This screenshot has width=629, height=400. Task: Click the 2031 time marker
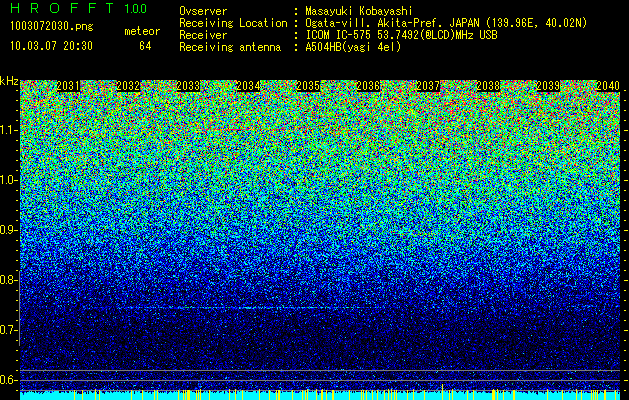(68, 86)
